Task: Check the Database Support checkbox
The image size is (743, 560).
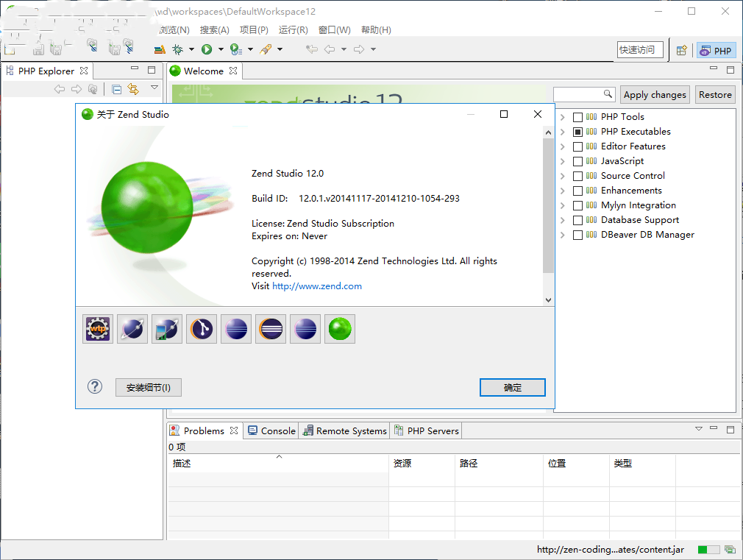Action: tap(577, 220)
